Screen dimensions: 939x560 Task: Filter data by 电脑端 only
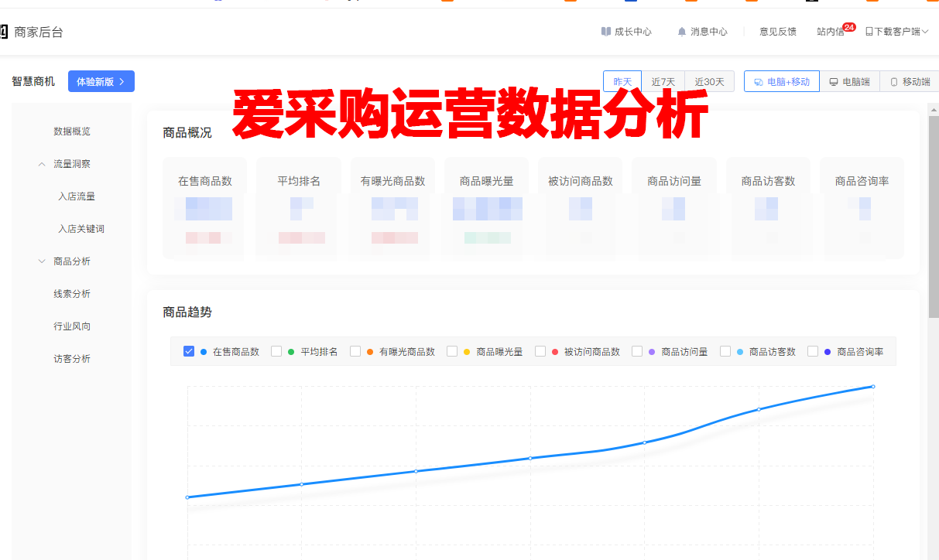coord(849,81)
